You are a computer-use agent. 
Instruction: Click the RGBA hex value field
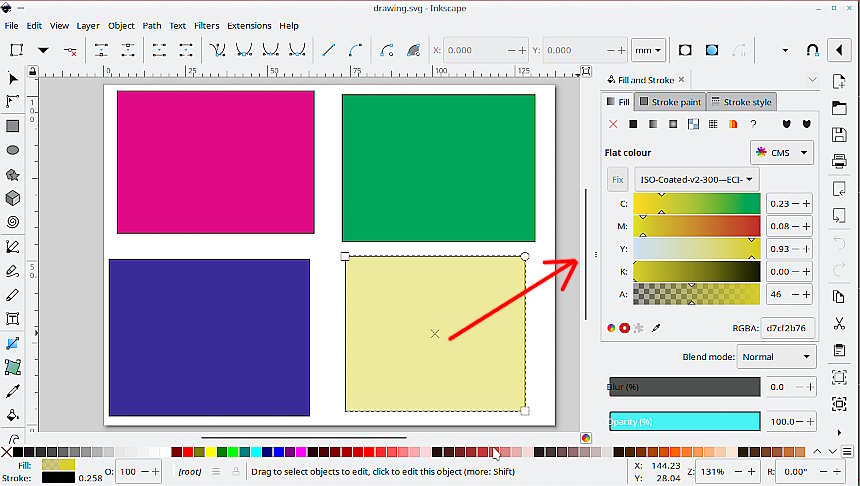pos(787,327)
